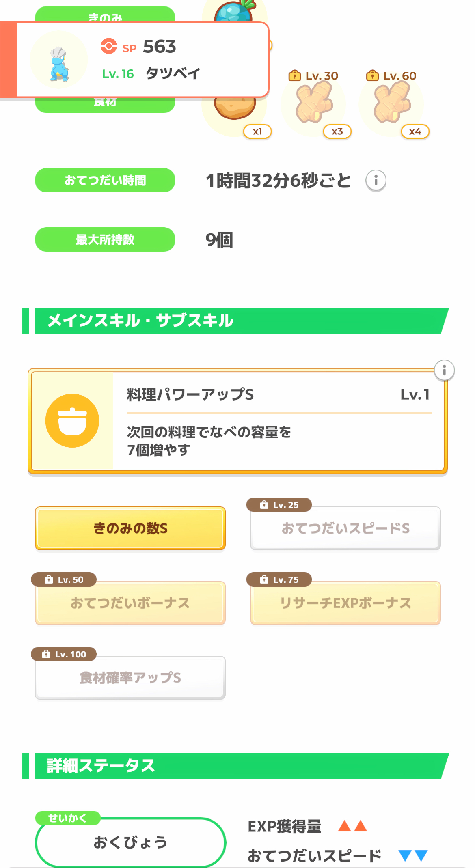Viewport: 475px width, 868px height.
Task: Tap the メインスキル・サブスキル section header
Action: click(235, 321)
